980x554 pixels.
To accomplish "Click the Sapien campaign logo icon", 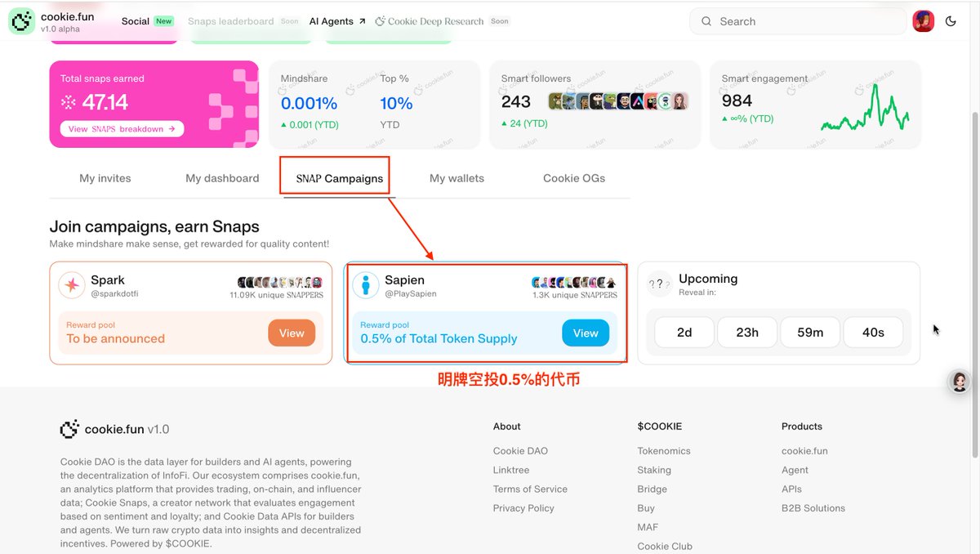I will tap(366, 285).
